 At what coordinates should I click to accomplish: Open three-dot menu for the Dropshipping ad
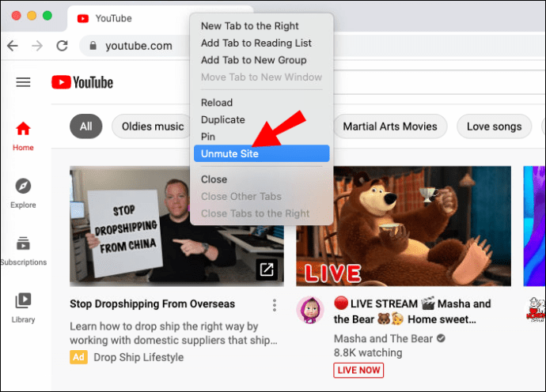[275, 305]
